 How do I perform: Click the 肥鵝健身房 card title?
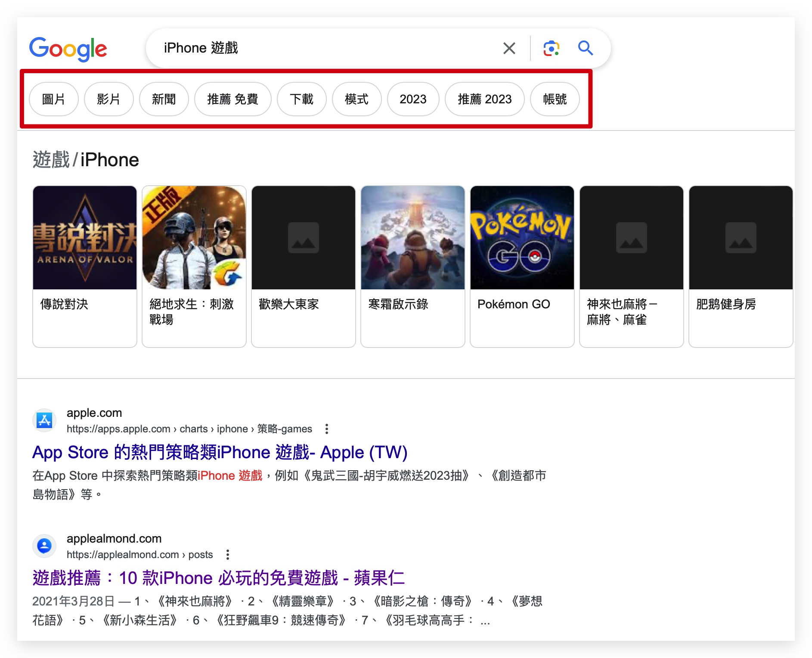click(726, 304)
